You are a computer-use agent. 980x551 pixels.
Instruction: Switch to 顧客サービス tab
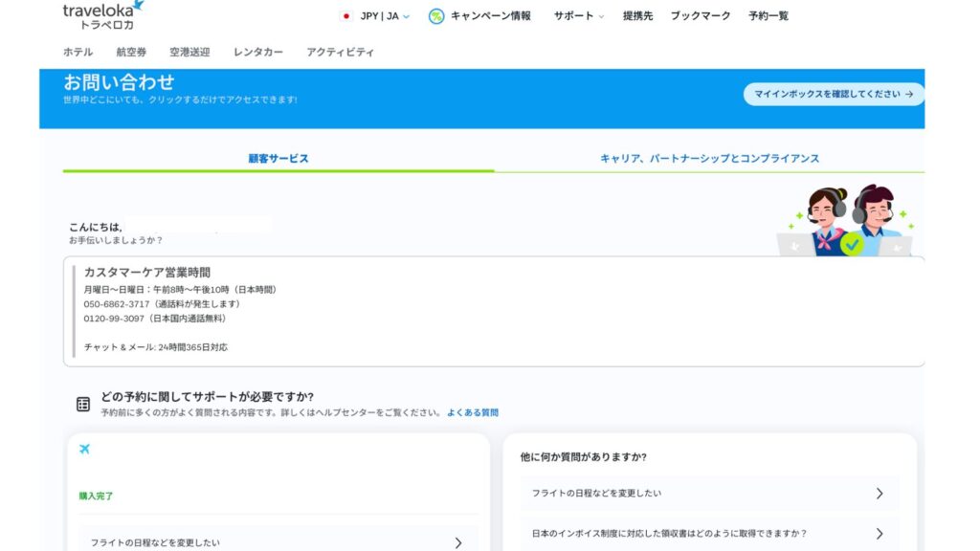(278, 159)
